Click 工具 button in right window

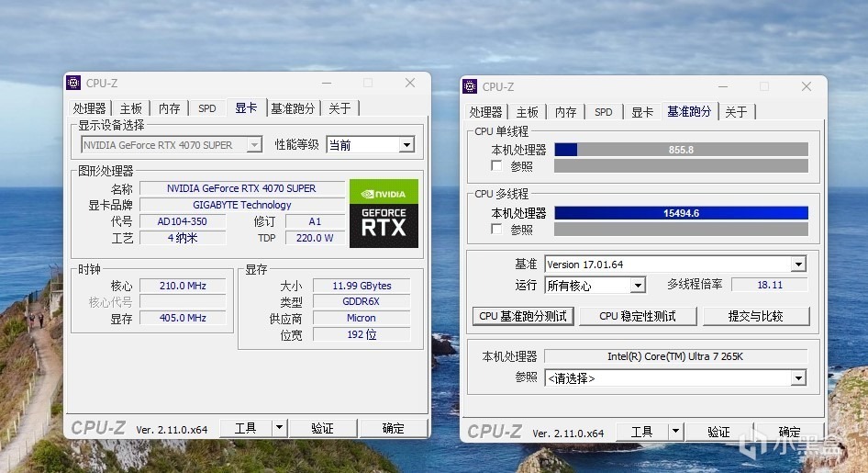coord(642,431)
